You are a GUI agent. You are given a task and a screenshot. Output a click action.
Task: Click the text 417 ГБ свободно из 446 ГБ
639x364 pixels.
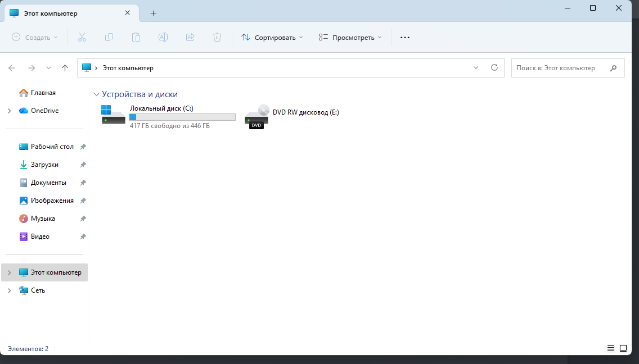click(170, 126)
